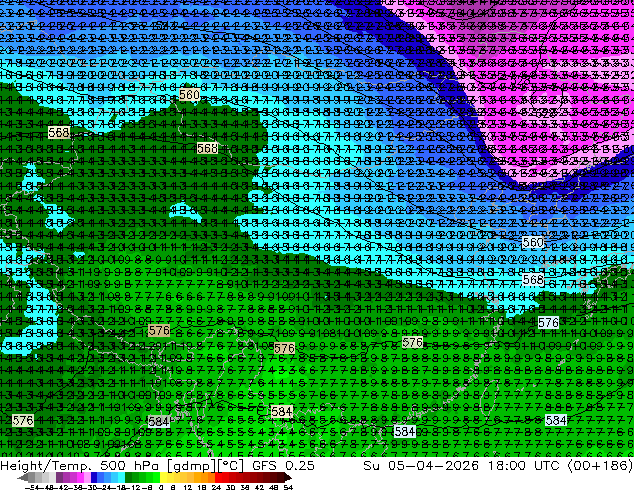Click the positive '54' legend value

tap(288, 487)
